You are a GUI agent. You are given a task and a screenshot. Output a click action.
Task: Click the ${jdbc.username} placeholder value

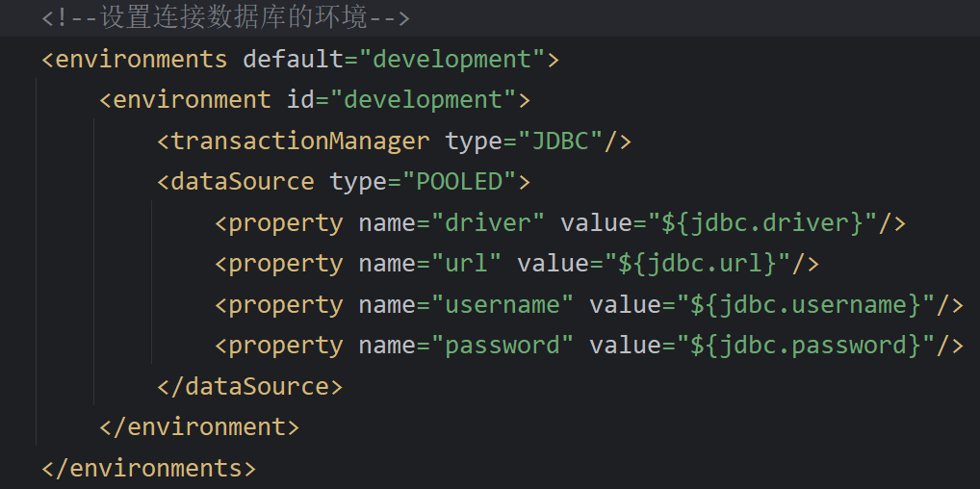point(805,305)
